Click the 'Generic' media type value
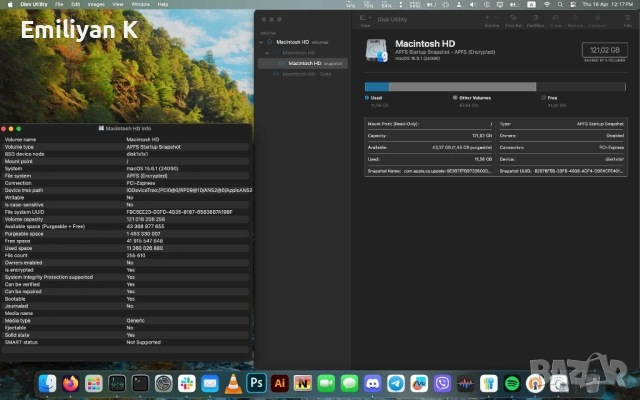Viewport: 640px width, 400px height. click(136, 321)
